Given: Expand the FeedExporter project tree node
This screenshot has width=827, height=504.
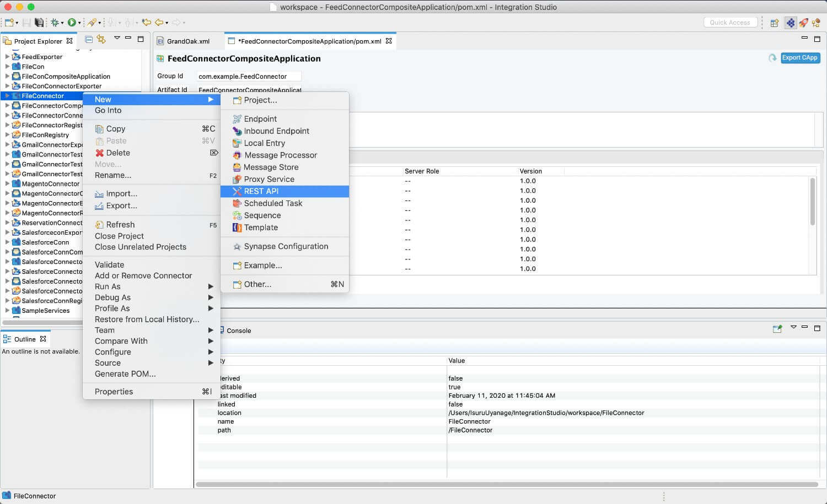Looking at the screenshot, I should (x=7, y=57).
